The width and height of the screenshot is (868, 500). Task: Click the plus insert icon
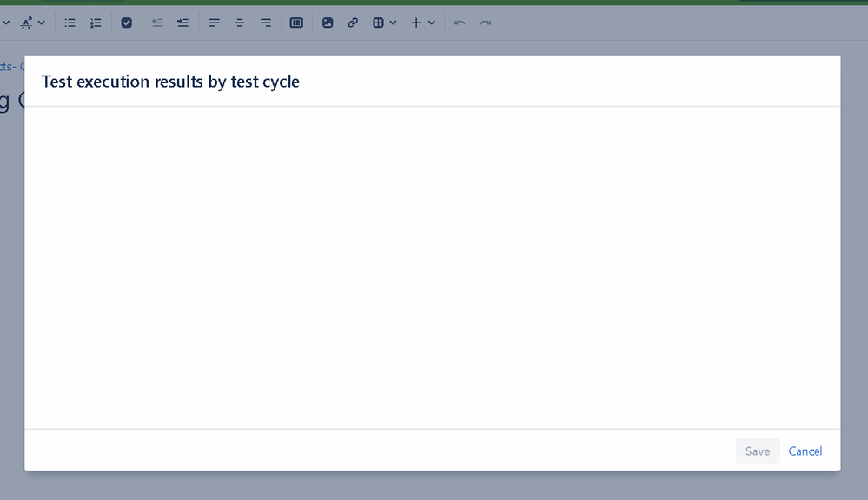click(416, 23)
